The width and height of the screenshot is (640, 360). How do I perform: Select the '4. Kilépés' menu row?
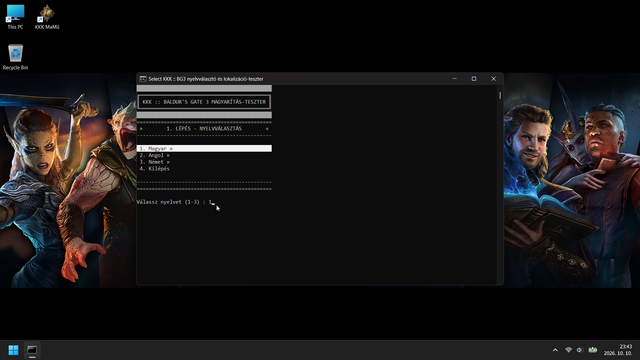click(x=155, y=168)
